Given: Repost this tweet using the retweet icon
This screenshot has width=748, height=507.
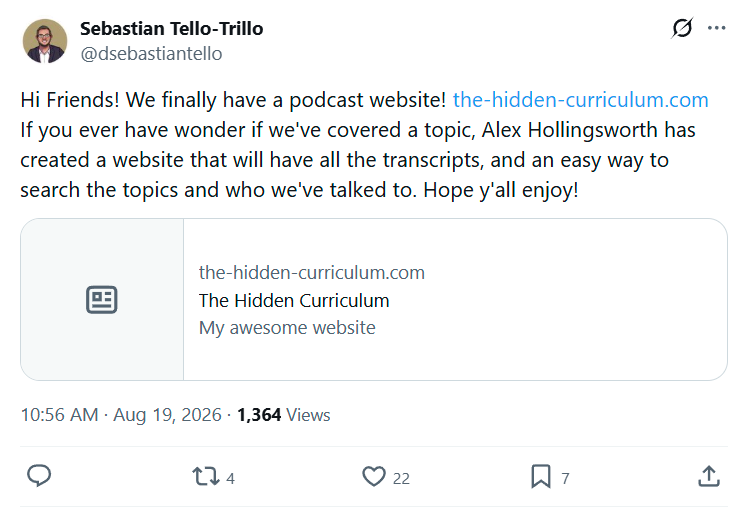Looking at the screenshot, I should 206,476.
